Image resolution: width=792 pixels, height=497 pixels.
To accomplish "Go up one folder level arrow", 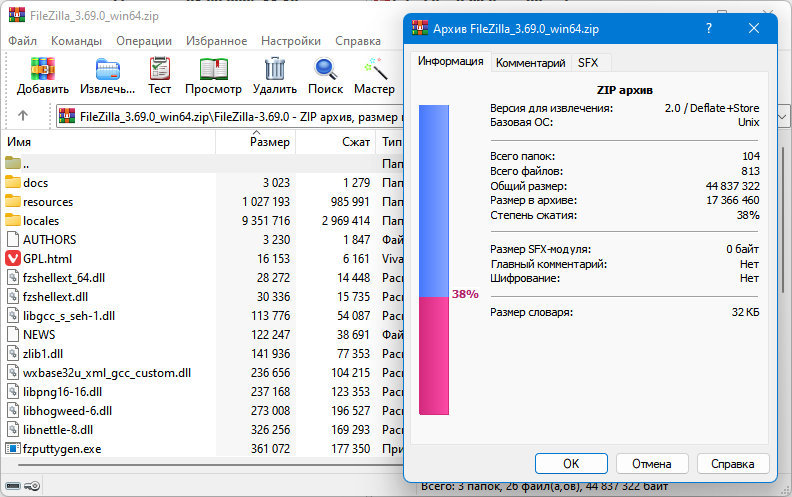I will point(23,116).
